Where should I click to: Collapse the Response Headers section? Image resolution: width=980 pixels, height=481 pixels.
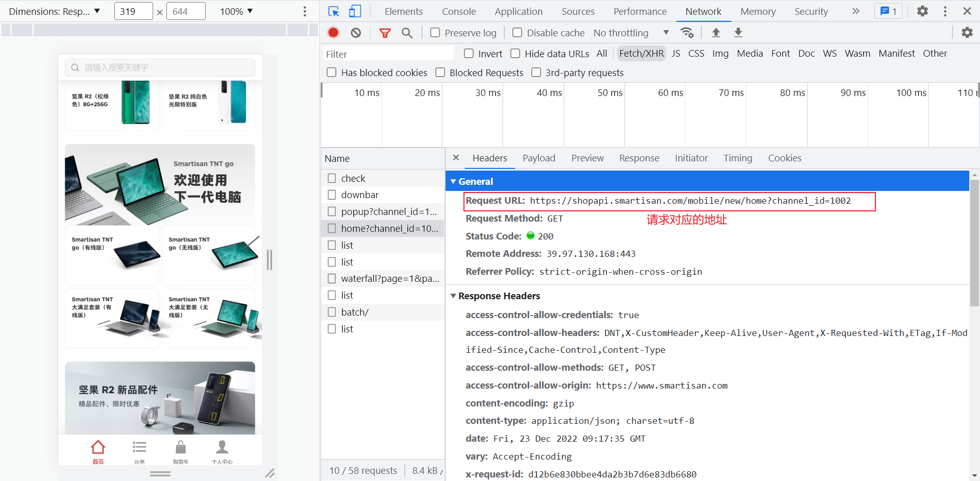tap(453, 296)
